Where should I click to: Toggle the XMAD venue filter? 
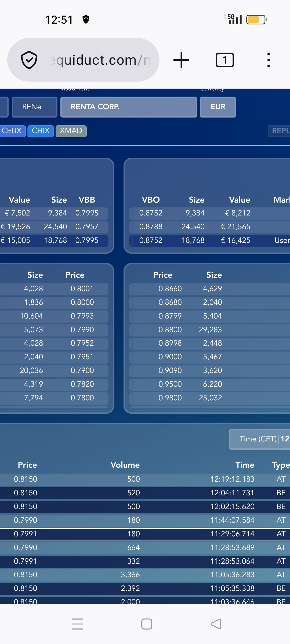tap(71, 131)
